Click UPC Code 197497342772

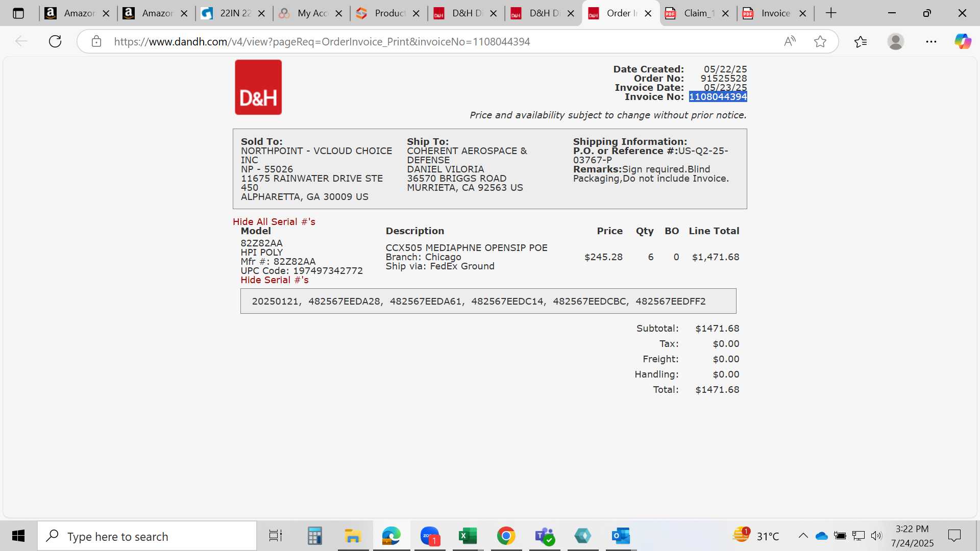click(328, 271)
